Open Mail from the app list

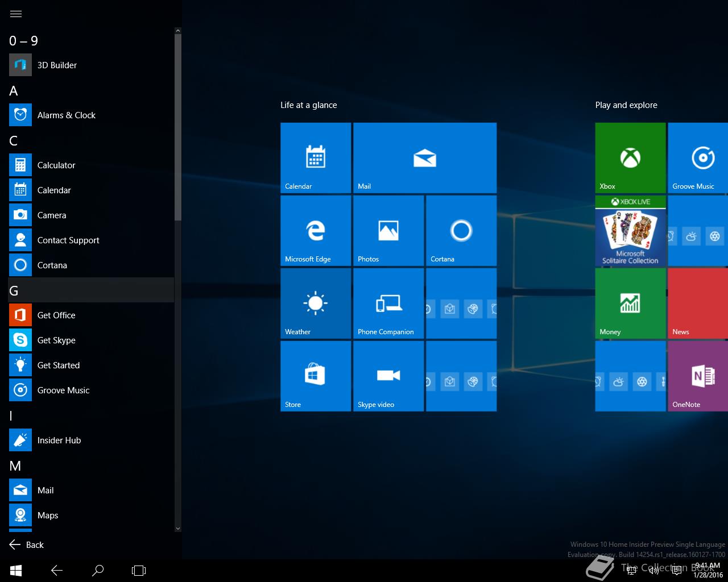click(91, 490)
